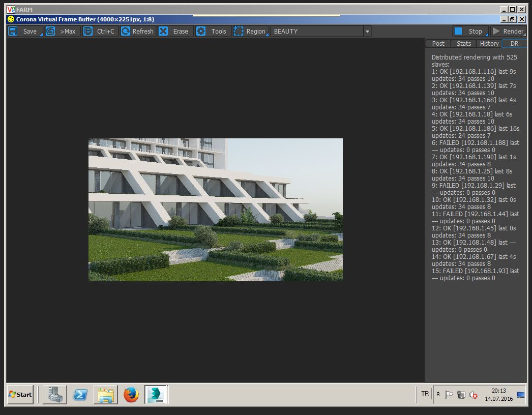
Task: Activate the Region render tool
Action: (x=250, y=31)
